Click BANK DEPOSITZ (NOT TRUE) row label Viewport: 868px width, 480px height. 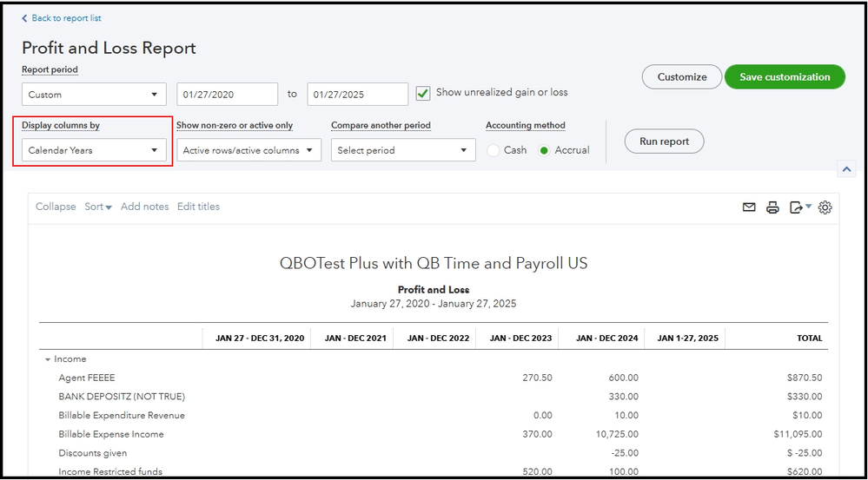(122, 397)
